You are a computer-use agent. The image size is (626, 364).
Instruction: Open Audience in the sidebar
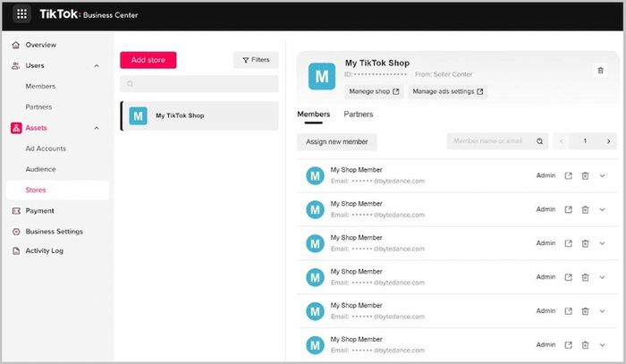[41, 169]
